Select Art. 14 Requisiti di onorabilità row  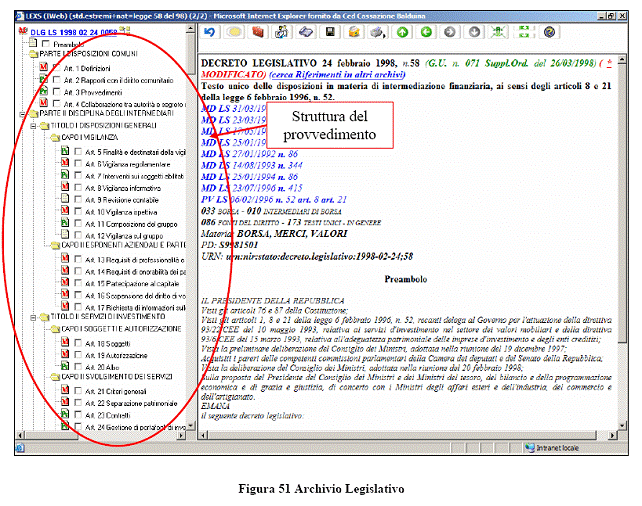coord(135,272)
